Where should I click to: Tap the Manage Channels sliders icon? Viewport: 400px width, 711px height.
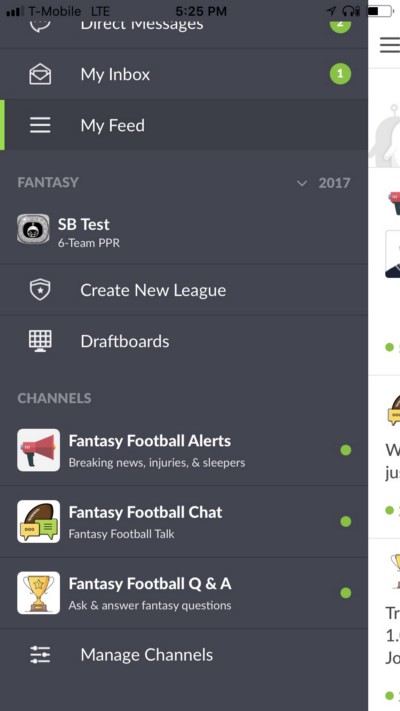(x=40, y=655)
